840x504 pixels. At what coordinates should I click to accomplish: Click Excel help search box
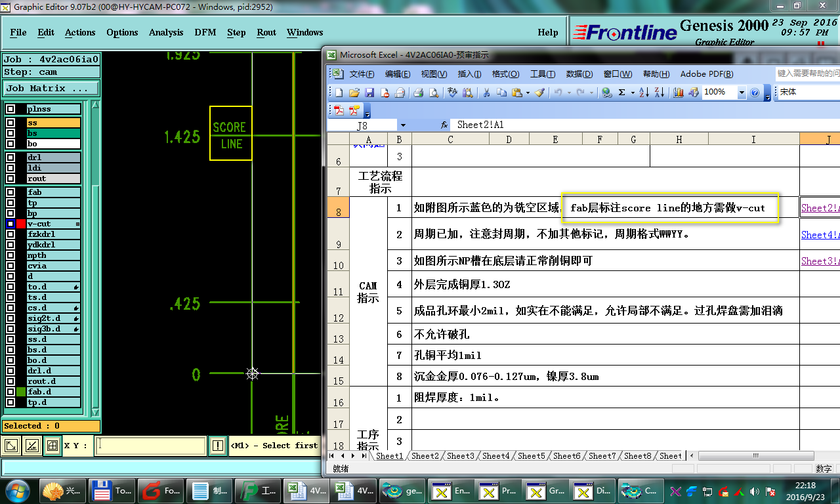point(808,73)
